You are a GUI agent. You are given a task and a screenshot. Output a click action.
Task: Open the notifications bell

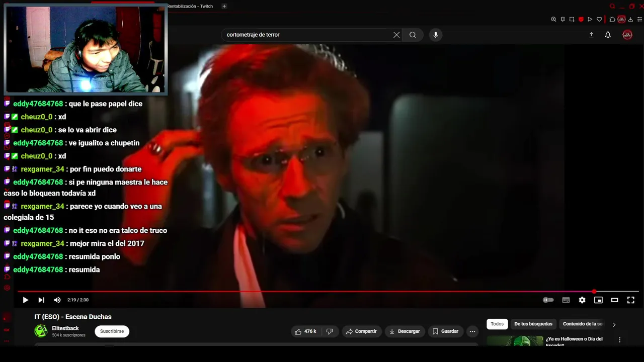pos(608,35)
